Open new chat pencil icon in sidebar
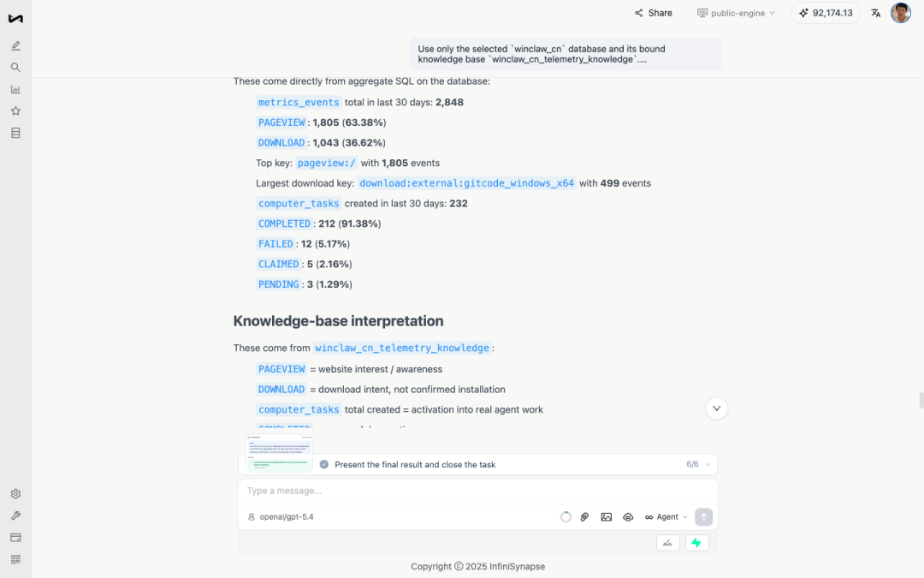Viewport: 924px width, 578px height. [x=16, y=46]
